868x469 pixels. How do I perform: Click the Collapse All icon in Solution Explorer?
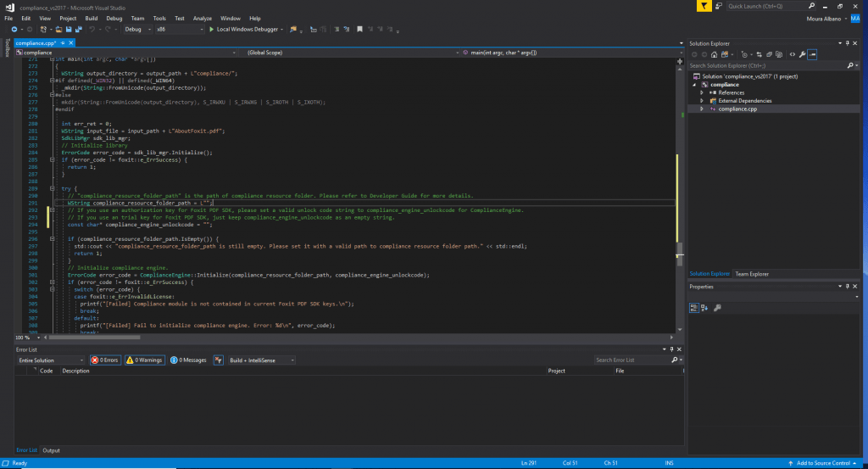pos(769,54)
